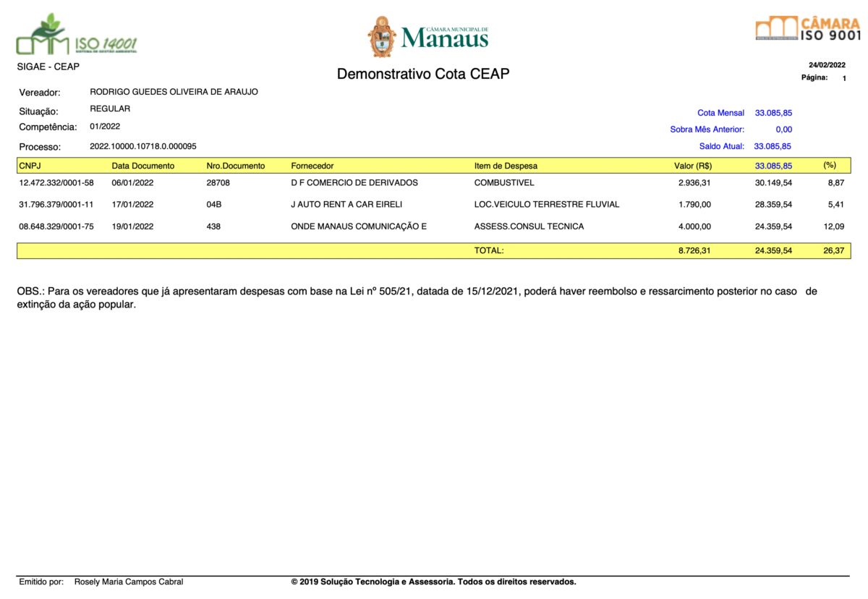Screen dimensions: 868x599
Task: Click the Saldo Atual label
Action: click(721, 146)
